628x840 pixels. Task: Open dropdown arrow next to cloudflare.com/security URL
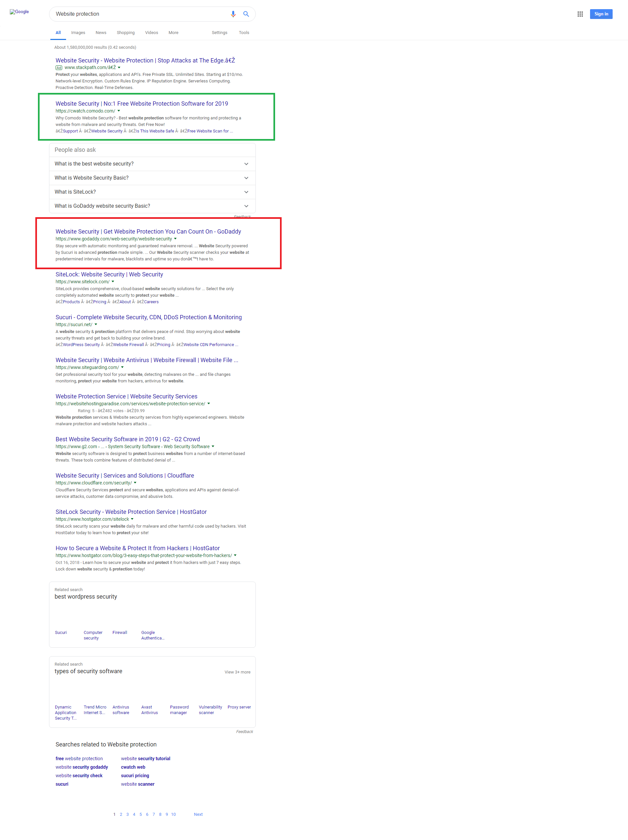(135, 483)
